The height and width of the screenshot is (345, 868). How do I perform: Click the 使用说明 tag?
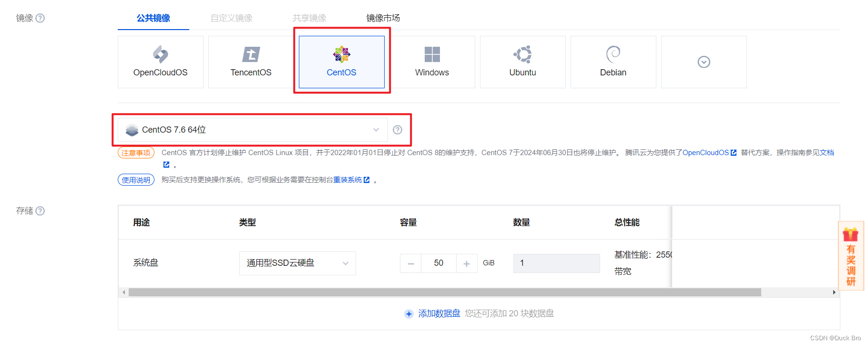136,180
